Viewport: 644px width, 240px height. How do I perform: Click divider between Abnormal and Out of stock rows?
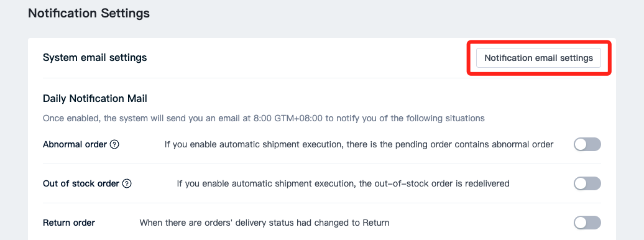(322, 164)
